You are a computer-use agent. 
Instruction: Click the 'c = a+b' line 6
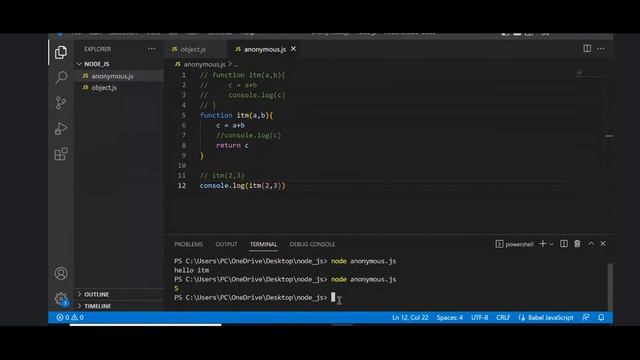point(230,125)
